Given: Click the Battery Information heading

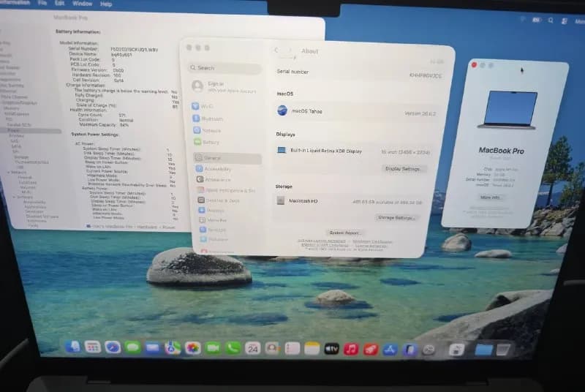Looking at the screenshot, I should (78, 31).
